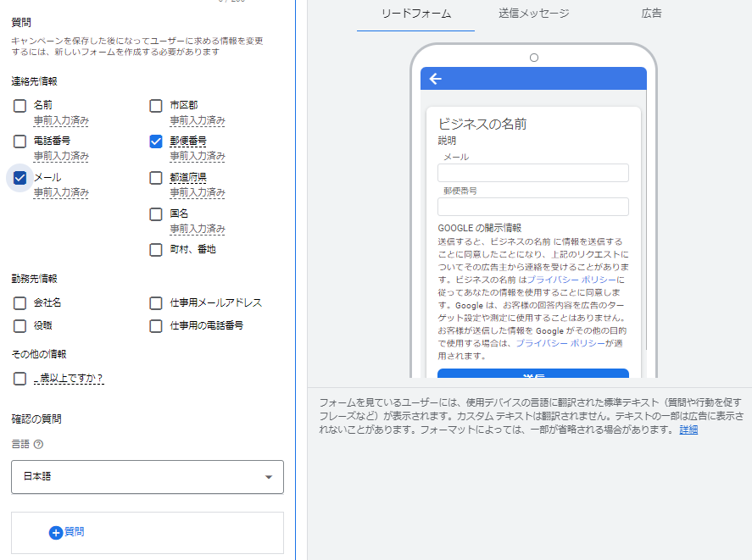This screenshot has height=560, width=752.
Task: Click the plus icon to add 質問
Action: pyautogui.click(x=56, y=532)
